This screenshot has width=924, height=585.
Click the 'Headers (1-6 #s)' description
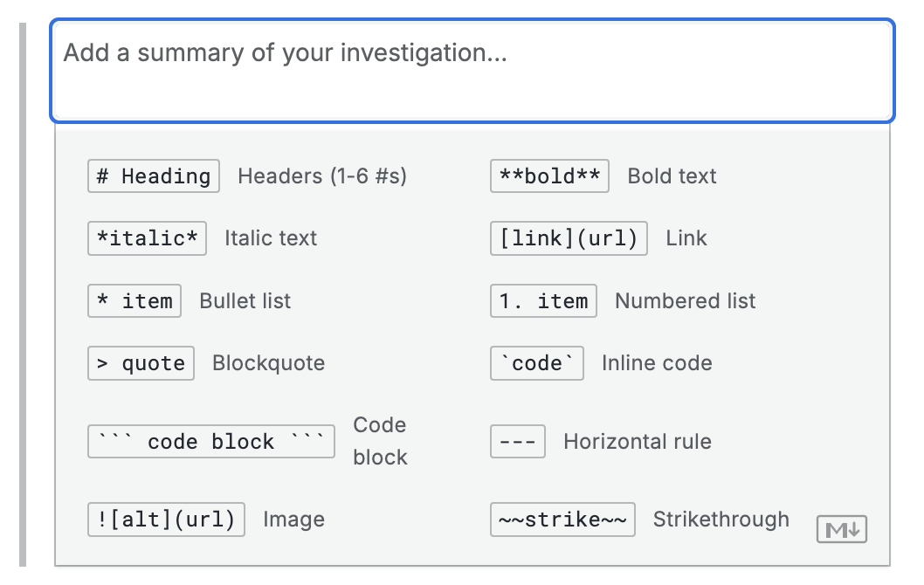click(x=322, y=176)
